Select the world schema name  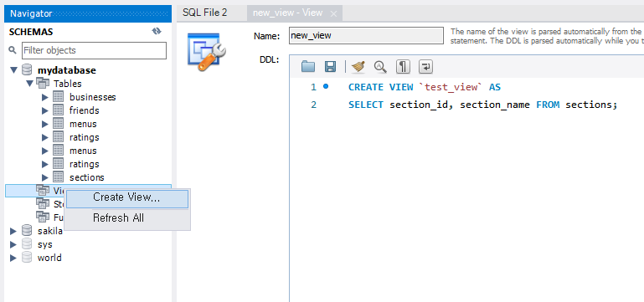[49, 258]
